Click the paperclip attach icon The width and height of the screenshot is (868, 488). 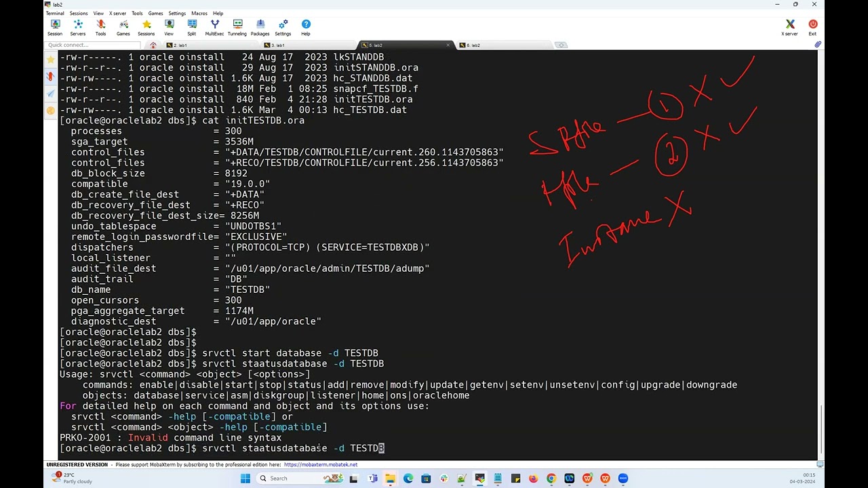pyautogui.click(x=818, y=45)
